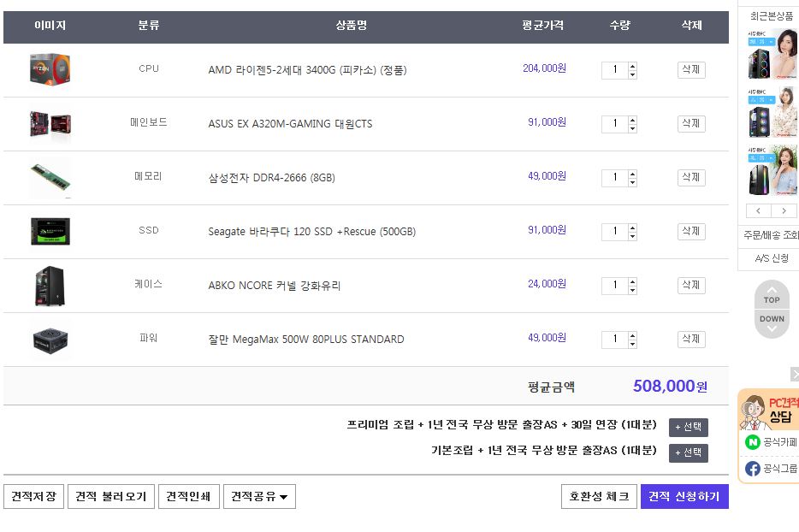Click second recently viewed PC thumbnail
Image resolution: width=799 pixels, height=532 pixels.
point(772,112)
